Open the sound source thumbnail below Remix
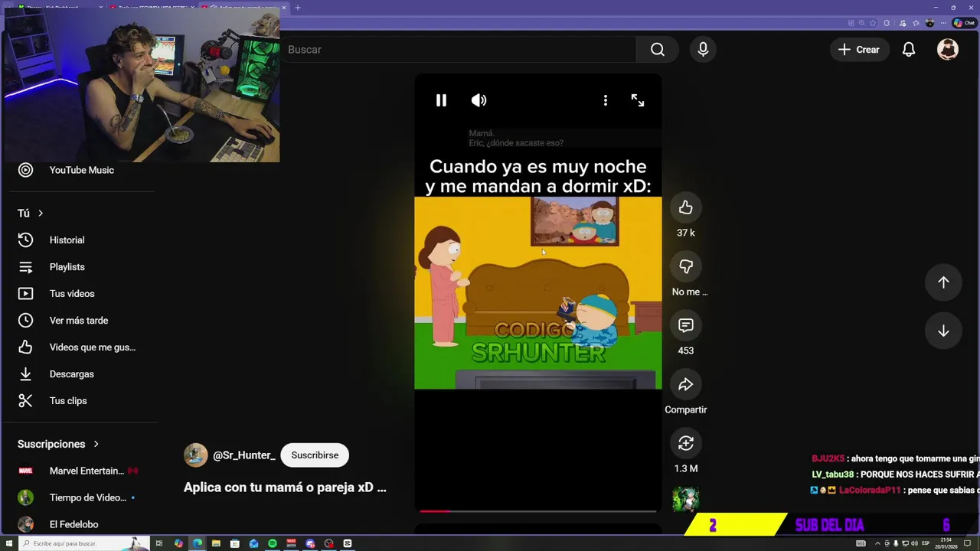This screenshot has width=980, height=551. pos(685,500)
